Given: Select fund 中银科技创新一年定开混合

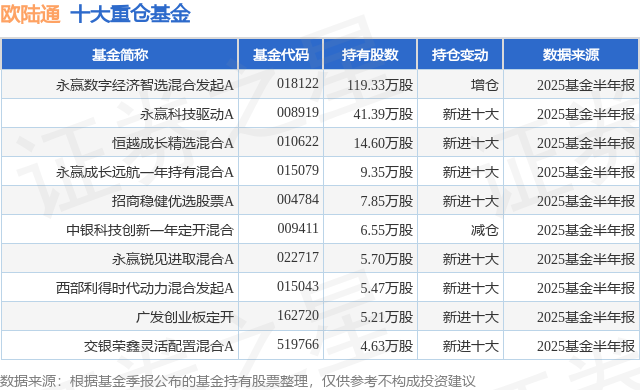Looking at the screenshot, I should pyautogui.click(x=150, y=230).
